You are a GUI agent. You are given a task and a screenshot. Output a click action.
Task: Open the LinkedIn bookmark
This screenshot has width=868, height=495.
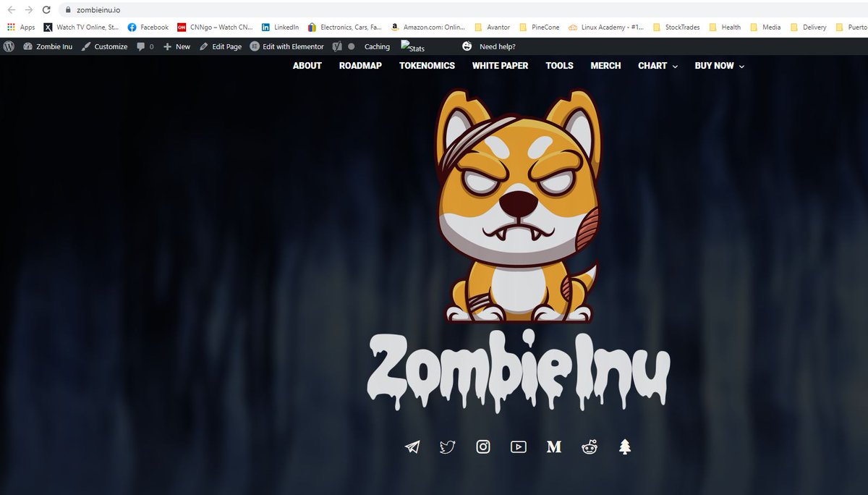click(280, 27)
